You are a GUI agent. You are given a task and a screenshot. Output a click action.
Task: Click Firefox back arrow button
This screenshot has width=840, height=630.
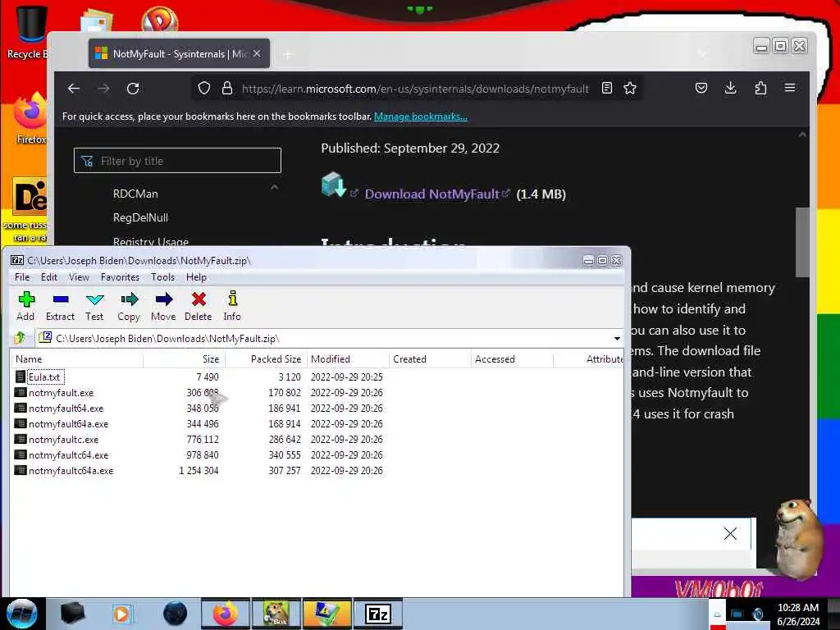pyautogui.click(x=73, y=89)
